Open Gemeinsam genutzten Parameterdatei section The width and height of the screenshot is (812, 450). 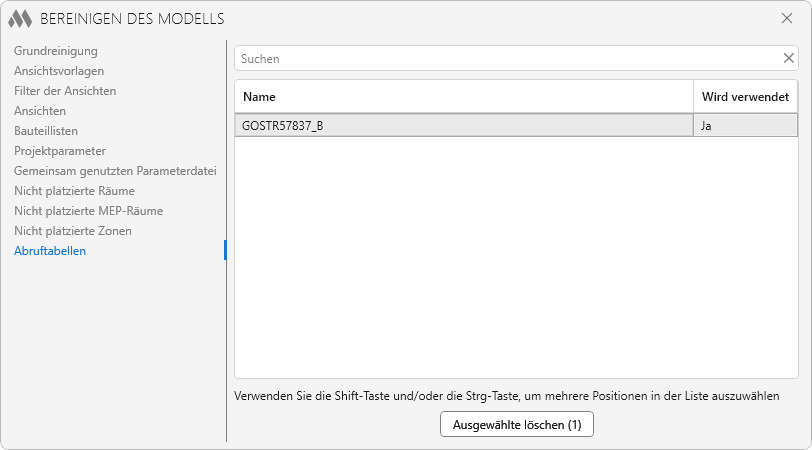(115, 171)
